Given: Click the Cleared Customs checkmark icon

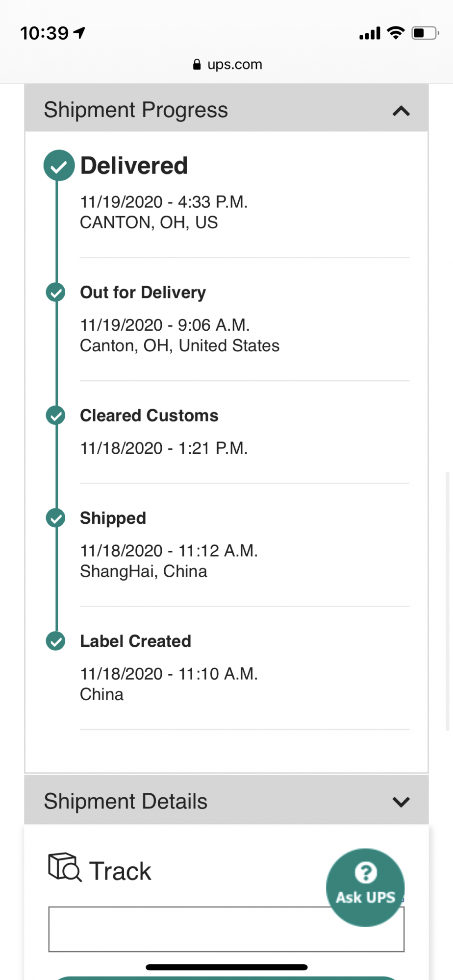Looking at the screenshot, I should 55,416.
